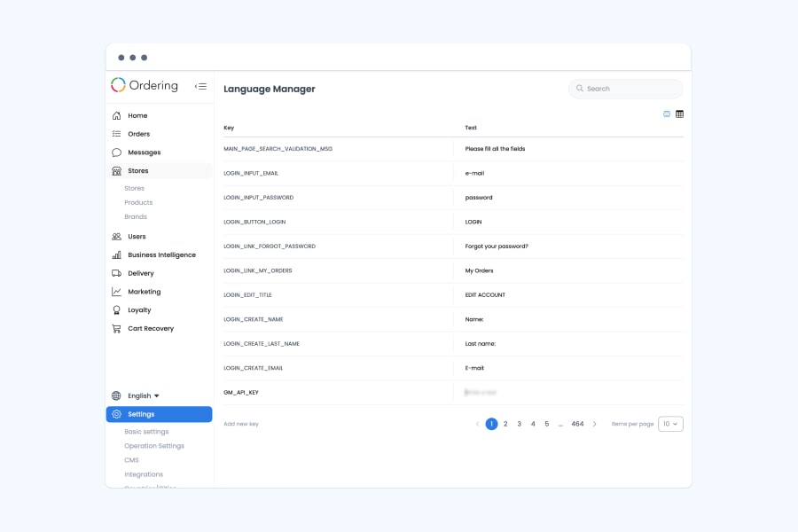Open Operation Settings submenu entry
This screenshot has height=532, width=798.
[x=154, y=445]
